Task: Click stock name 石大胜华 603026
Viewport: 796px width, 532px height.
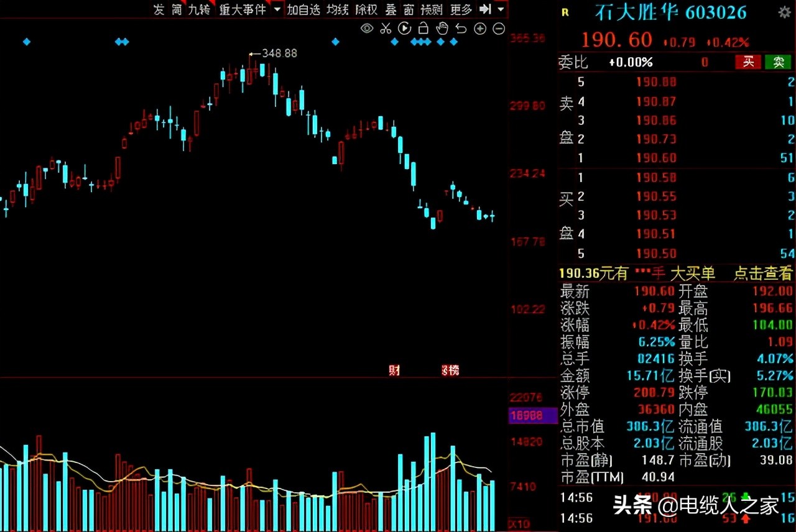Action: (x=670, y=12)
